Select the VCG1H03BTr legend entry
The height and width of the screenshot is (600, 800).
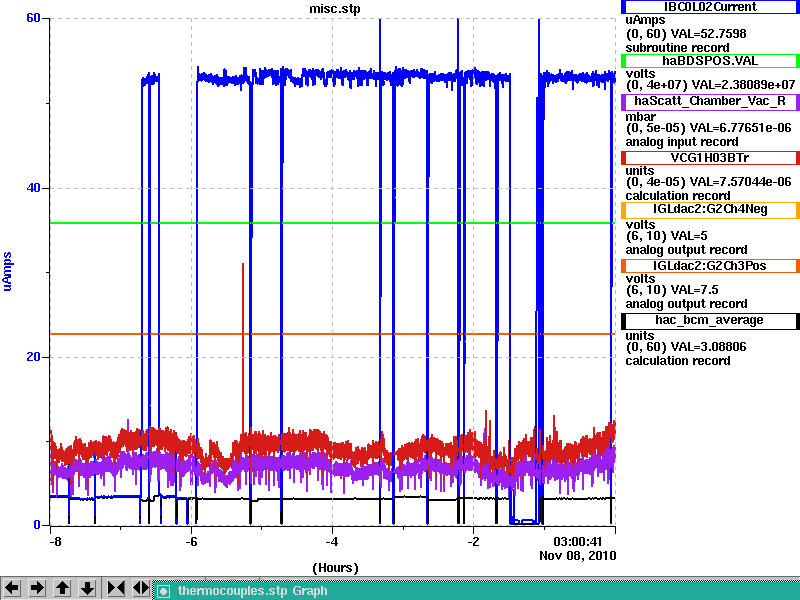(710, 158)
